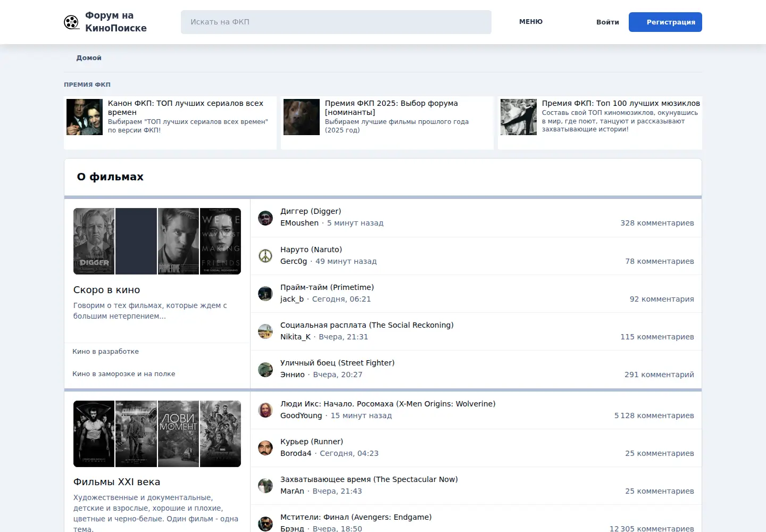
Task: Open the Primetime poster thumbnail
Action: click(x=178, y=241)
